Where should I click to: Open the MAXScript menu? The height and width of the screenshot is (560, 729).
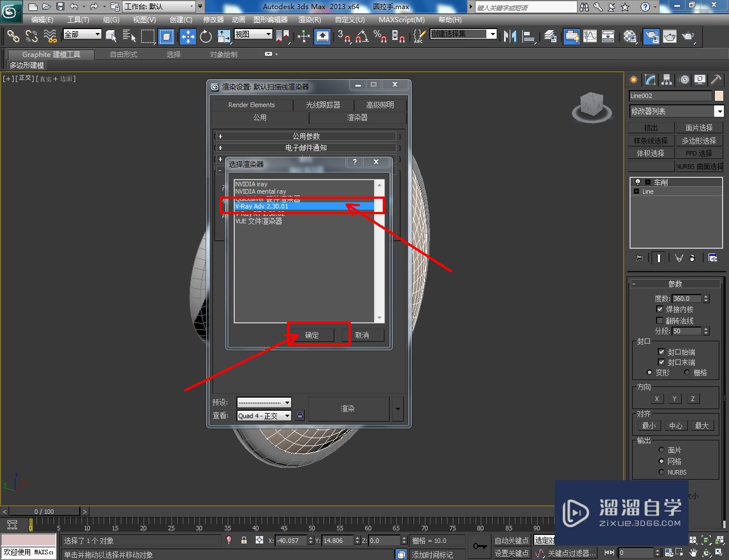click(x=402, y=19)
